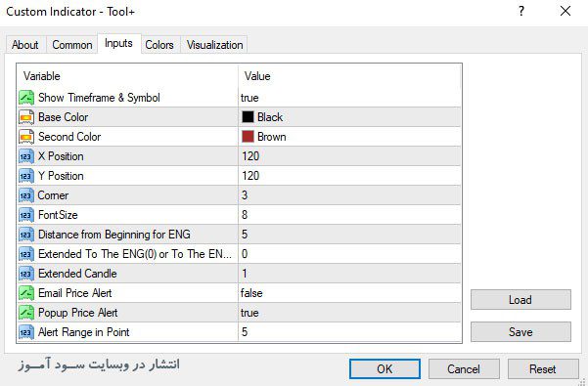Switch to the Common tab

pos(72,45)
